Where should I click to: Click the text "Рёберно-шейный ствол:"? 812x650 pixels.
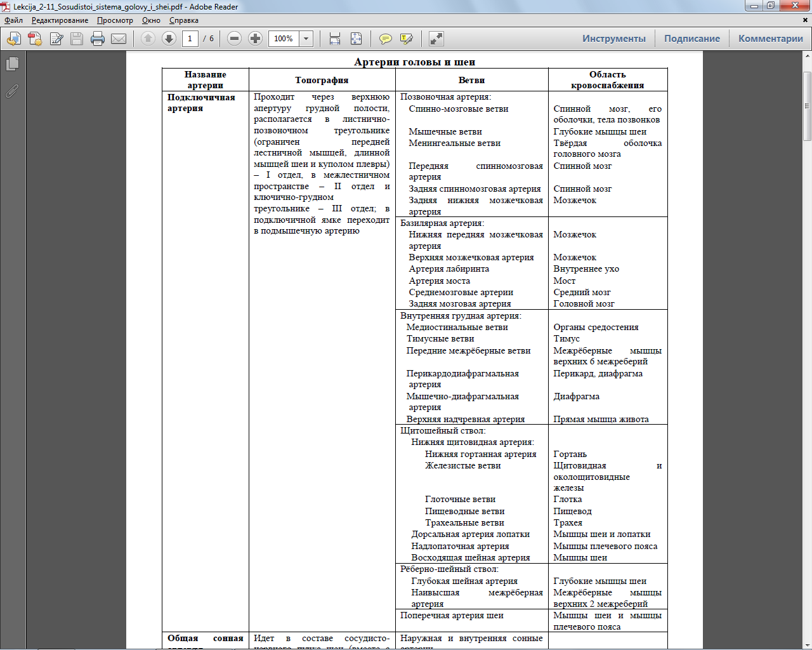449,569
